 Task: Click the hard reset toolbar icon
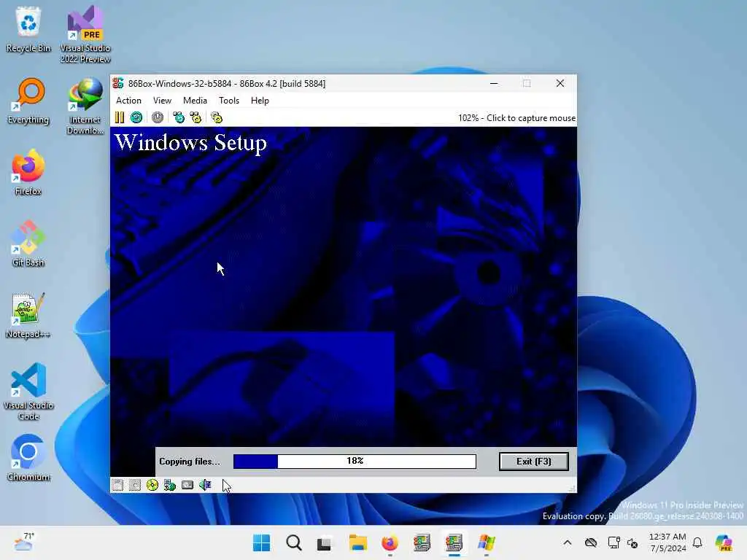click(136, 117)
